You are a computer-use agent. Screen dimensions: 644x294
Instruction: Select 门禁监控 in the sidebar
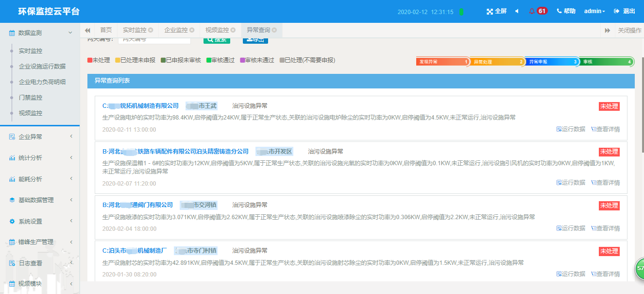pyautogui.click(x=31, y=98)
